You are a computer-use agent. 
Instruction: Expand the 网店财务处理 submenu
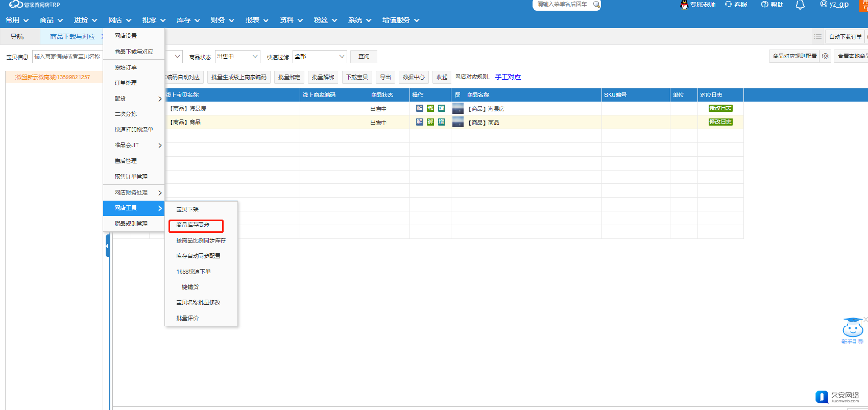pos(134,192)
